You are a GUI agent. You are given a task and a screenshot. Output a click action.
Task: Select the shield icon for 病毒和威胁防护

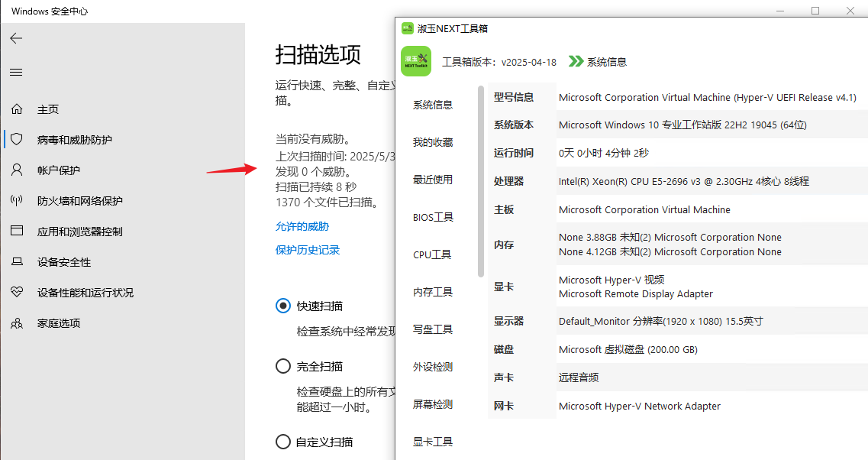(17, 140)
